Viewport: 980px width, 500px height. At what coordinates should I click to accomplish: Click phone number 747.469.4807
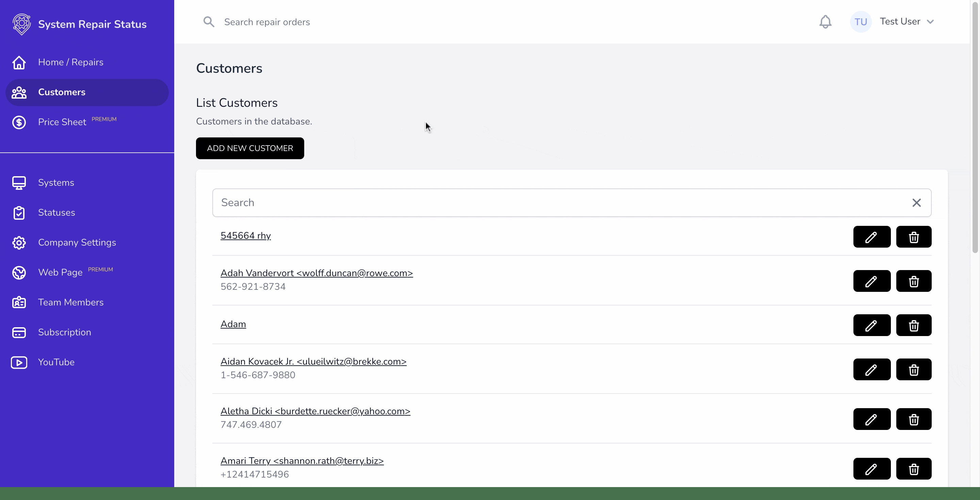click(x=251, y=425)
